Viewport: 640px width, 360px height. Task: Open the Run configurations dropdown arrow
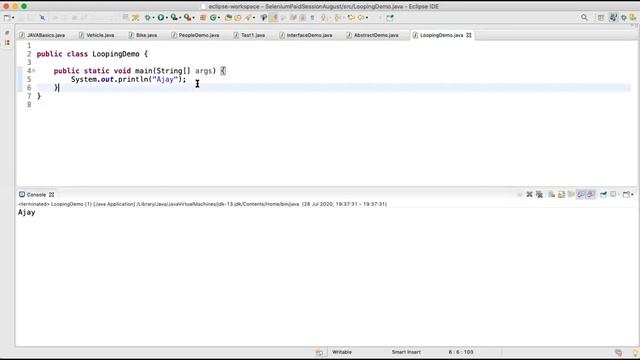coord(167,18)
